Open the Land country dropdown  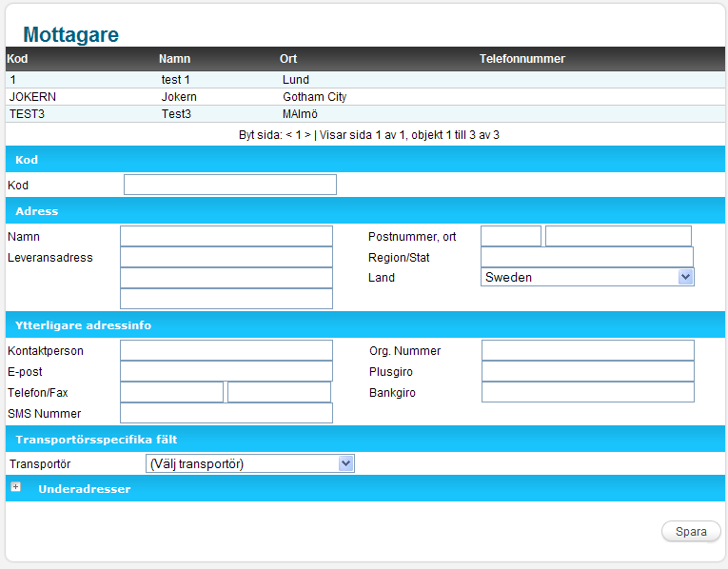pos(587,277)
